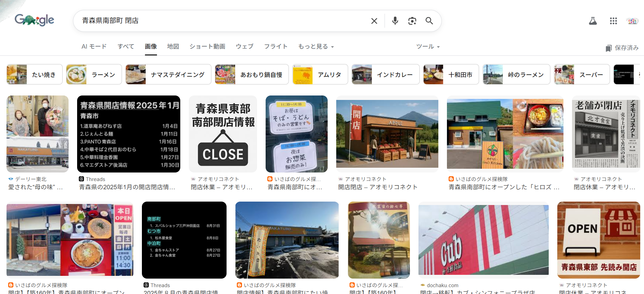
Task: Expand もっと見る dropdown
Action: 316,46
